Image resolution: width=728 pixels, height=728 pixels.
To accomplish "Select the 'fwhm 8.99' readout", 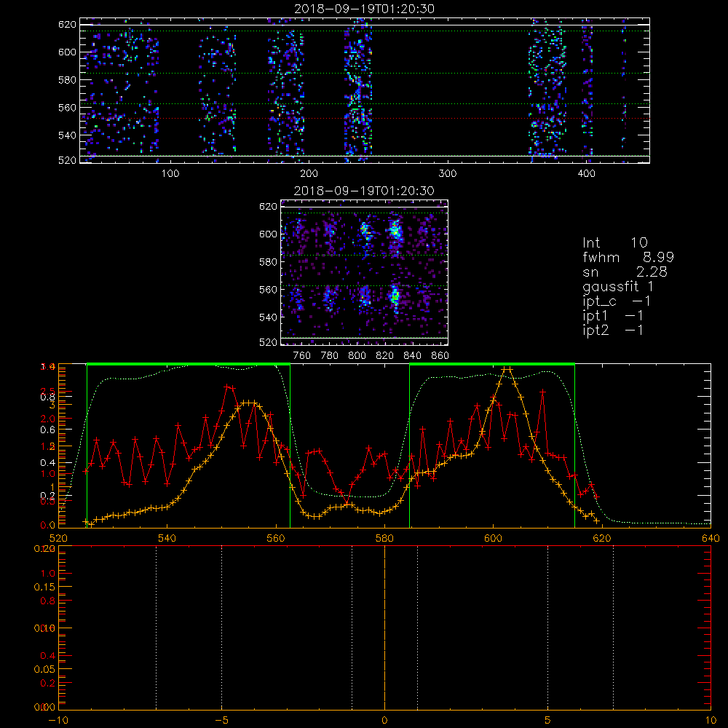I will tap(628, 257).
